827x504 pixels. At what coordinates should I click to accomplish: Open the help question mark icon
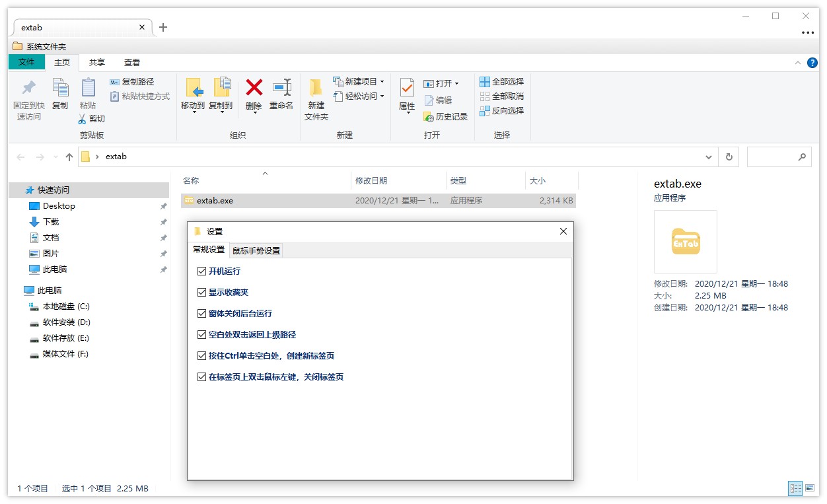813,62
